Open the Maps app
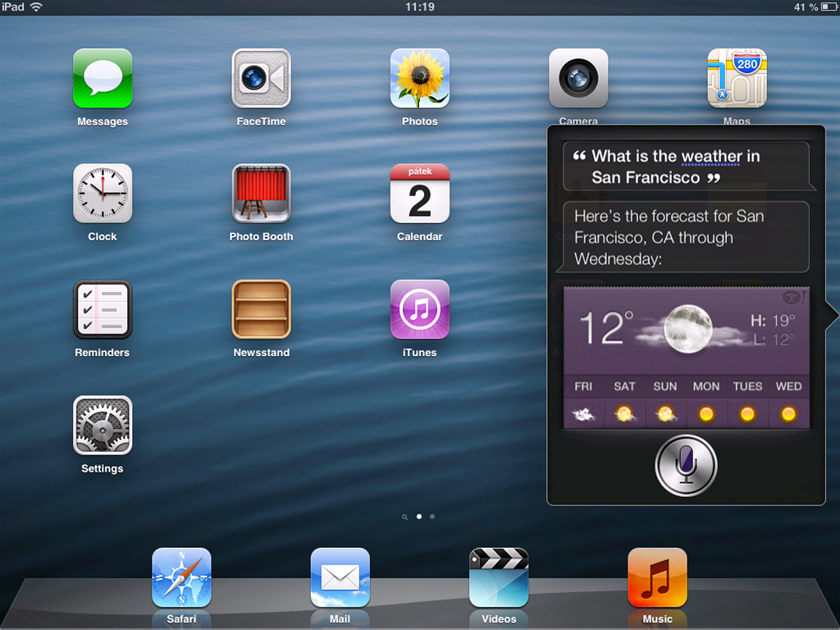840x630 pixels. (x=737, y=79)
